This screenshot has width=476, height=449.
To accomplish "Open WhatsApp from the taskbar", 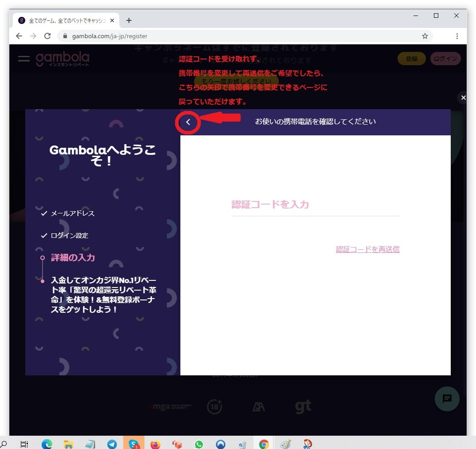I will tap(199, 444).
